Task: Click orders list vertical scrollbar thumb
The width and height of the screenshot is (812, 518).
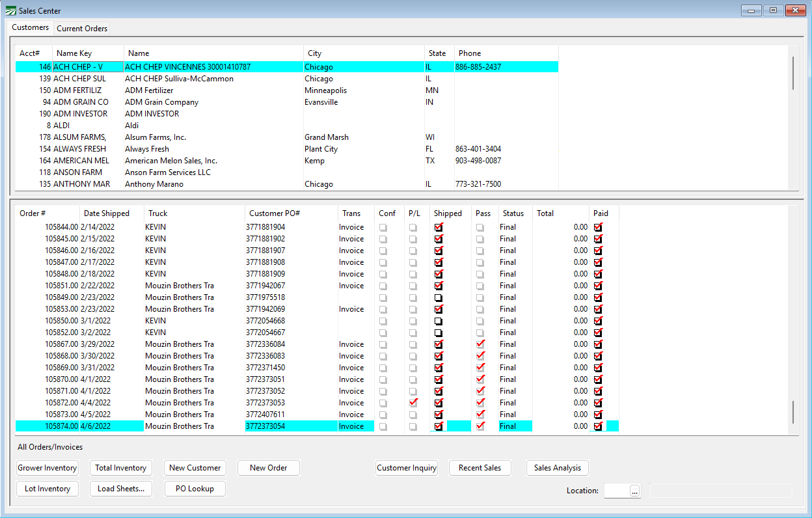Action: click(x=792, y=412)
